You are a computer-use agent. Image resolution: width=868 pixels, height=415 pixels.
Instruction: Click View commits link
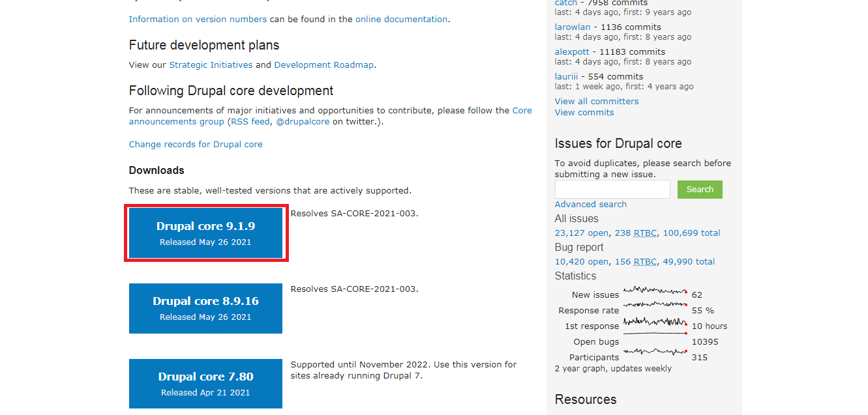[x=584, y=112]
